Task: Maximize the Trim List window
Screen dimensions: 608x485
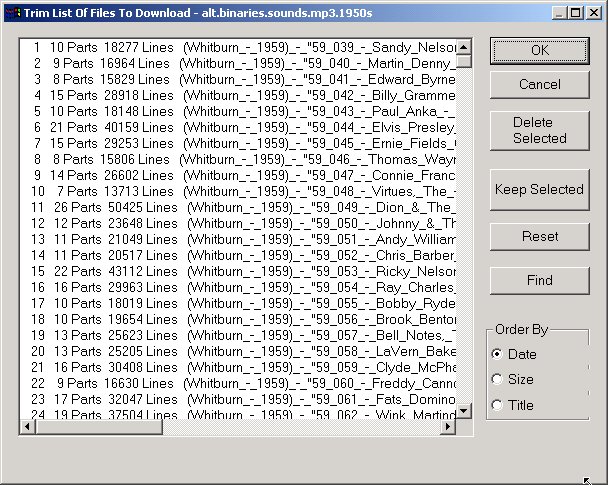Action: [x=575, y=13]
